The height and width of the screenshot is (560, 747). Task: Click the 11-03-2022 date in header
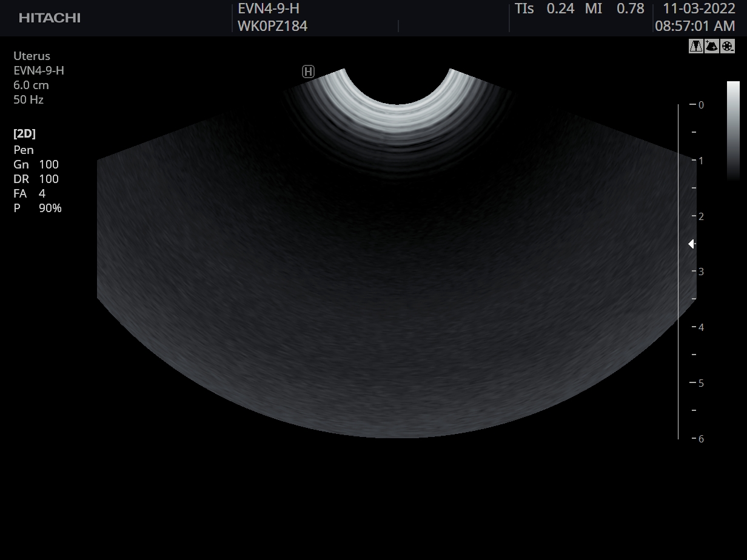coord(698,8)
